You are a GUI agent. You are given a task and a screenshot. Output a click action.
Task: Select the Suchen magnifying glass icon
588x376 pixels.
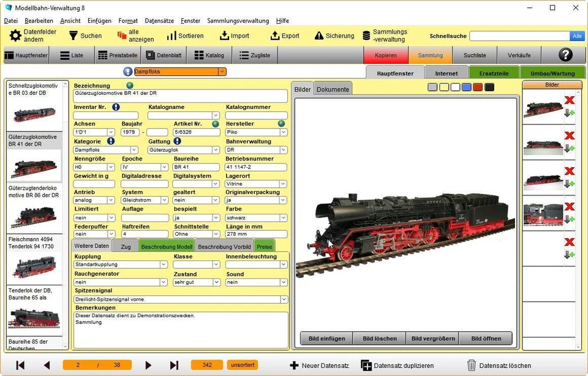[x=73, y=36]
